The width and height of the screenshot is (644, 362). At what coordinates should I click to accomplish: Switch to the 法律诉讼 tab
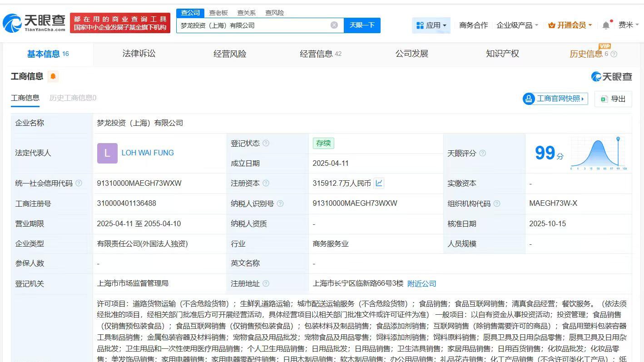pos(139,53)
